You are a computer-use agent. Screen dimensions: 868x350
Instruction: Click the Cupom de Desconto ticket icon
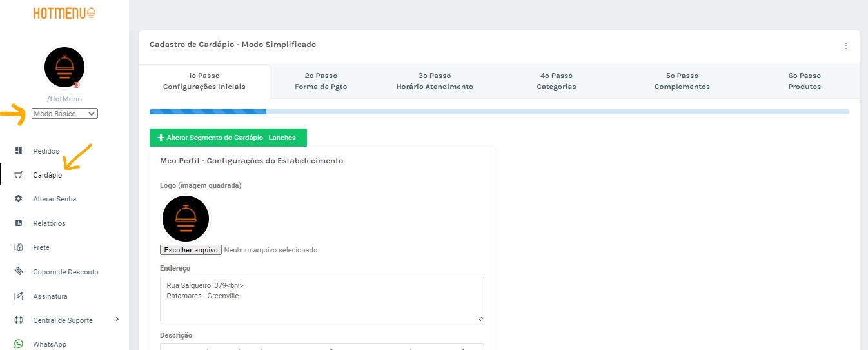tap(19, 272)
